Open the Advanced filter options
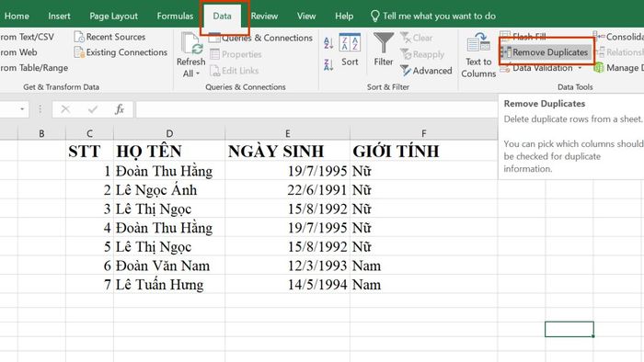644x362 pixels. pos(426,71)
